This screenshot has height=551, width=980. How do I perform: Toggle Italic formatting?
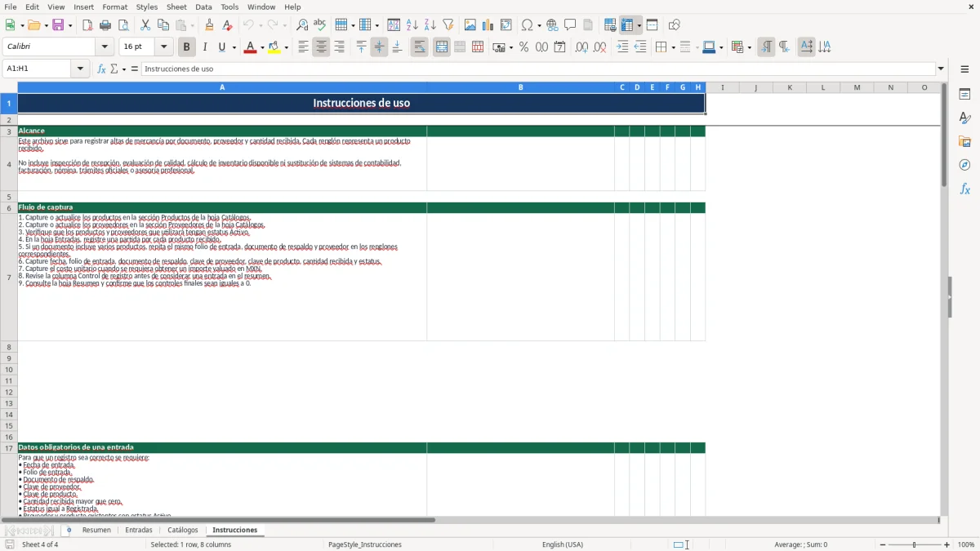(x=204, y=47)
